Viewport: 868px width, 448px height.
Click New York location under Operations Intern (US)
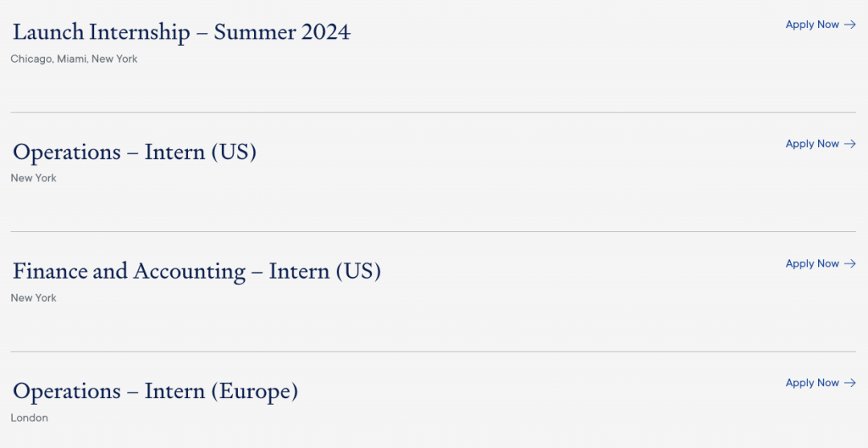pyautogui.click(x=33, y=178)
